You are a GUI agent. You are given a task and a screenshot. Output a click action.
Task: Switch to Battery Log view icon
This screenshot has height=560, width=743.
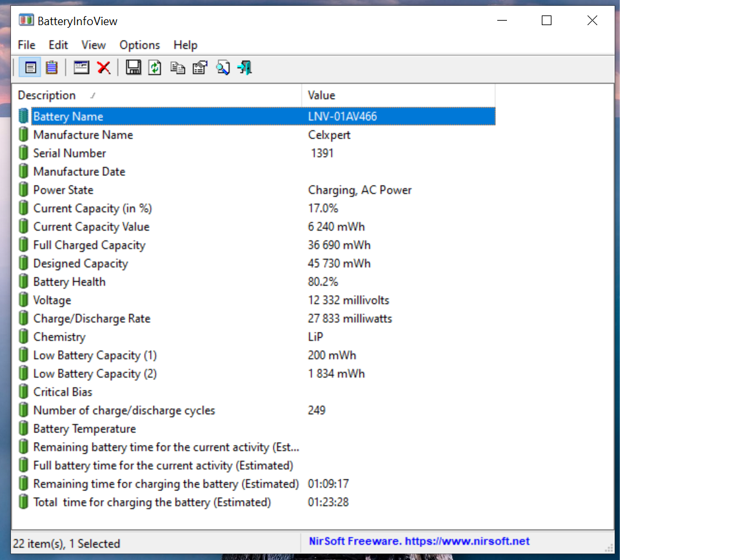[52, 68]
